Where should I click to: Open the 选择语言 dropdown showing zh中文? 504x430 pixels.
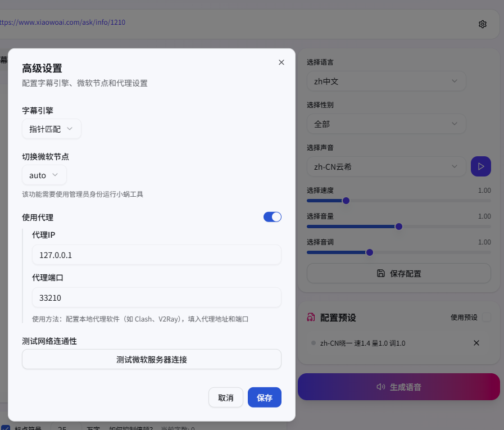(x=386, y=81)
